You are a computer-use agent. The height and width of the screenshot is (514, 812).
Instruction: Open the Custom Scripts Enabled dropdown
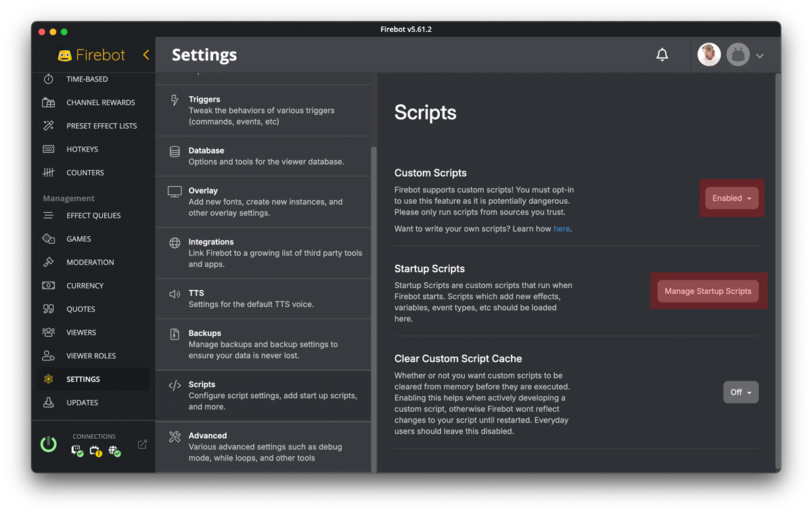731,198
